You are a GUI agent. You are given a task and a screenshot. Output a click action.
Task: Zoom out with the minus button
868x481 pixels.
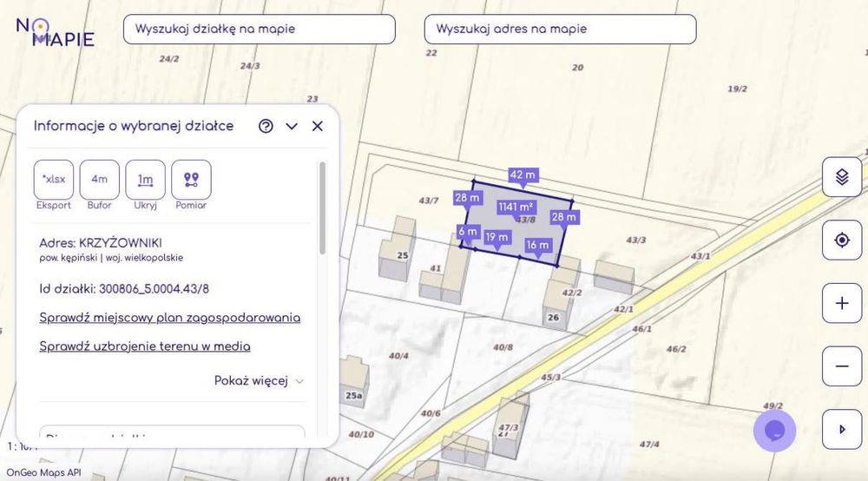point(842,366)
